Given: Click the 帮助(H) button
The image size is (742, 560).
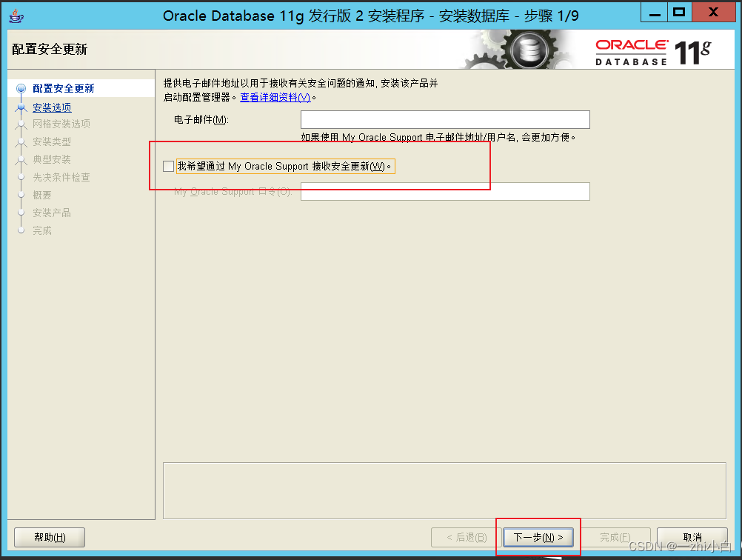Looking at the screenshot, I should pyautogui.click(x=49, y=537).
